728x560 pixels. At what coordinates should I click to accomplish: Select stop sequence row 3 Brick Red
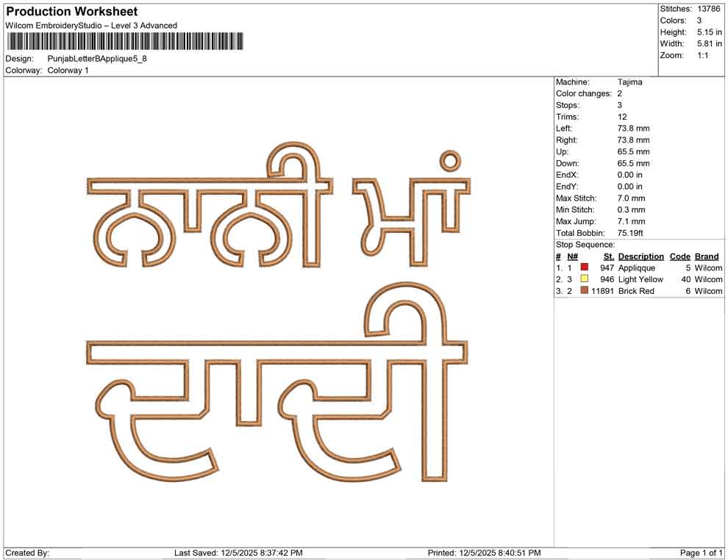point(637,291)
